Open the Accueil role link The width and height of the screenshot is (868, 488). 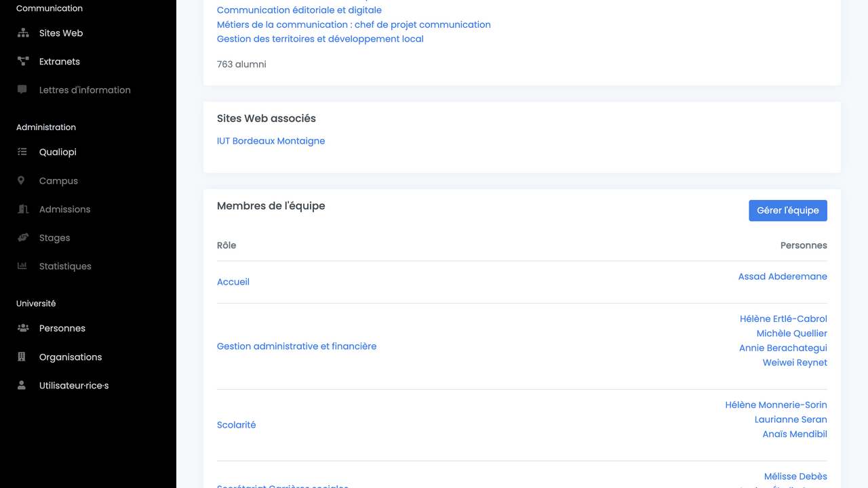point(233,282)
